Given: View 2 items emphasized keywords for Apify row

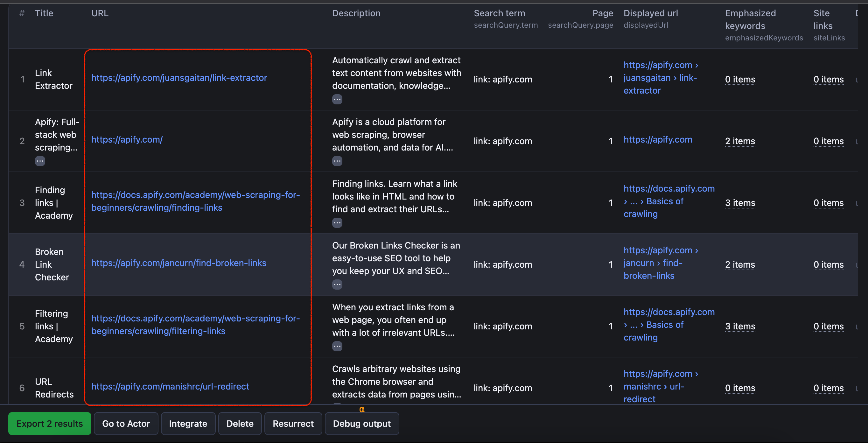Looking at the screenshot, I should tap(740, 141).
